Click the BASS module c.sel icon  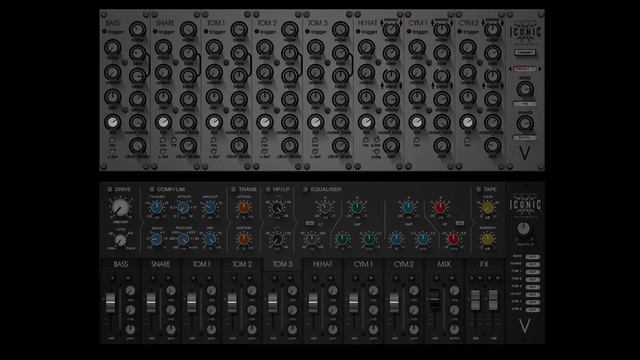(112, 151)
